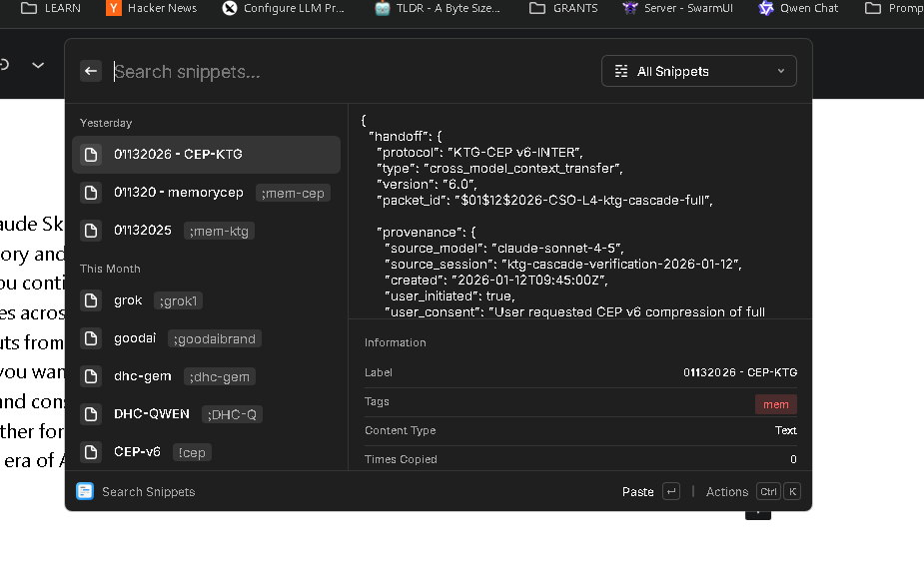The width and height of the screenshot is (924, 571).
Task: Click the Label value 01132026 - CEP-KTG
Action: (740, 372)
